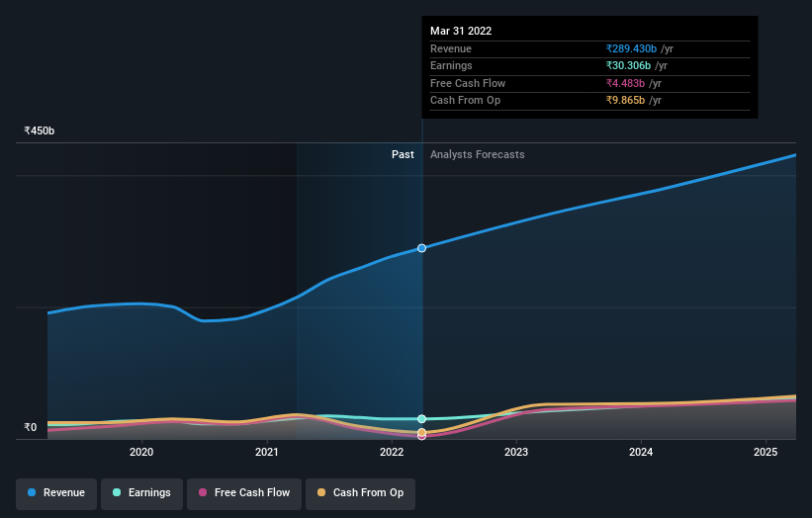The height and width of the screenshot is (518, 812).
Task: Toggle the Revenue legend series
Action: pyautogui.click(x=56, y=493)
